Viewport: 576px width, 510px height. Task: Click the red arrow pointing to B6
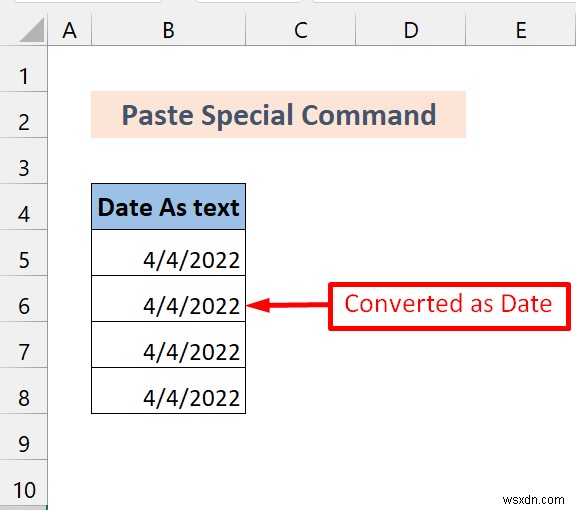click(287, 305)
